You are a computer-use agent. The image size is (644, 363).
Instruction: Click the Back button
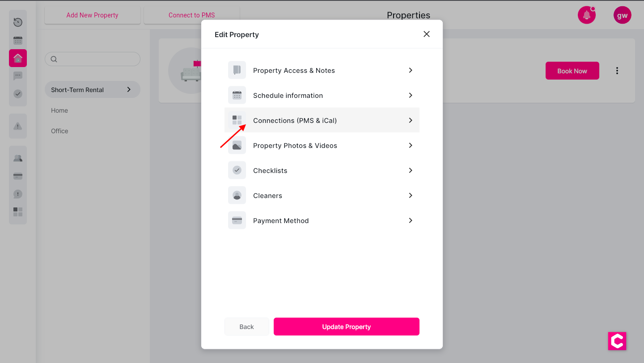[246, 327]
